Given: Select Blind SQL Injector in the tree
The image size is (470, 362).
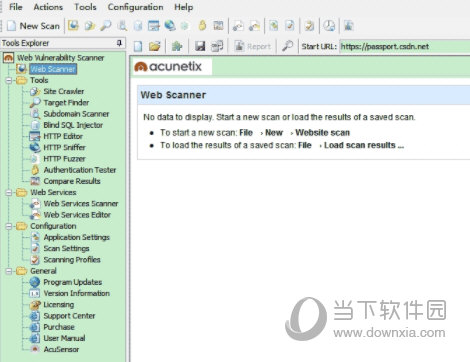Looking at the screenshot, I should point(73,125).
